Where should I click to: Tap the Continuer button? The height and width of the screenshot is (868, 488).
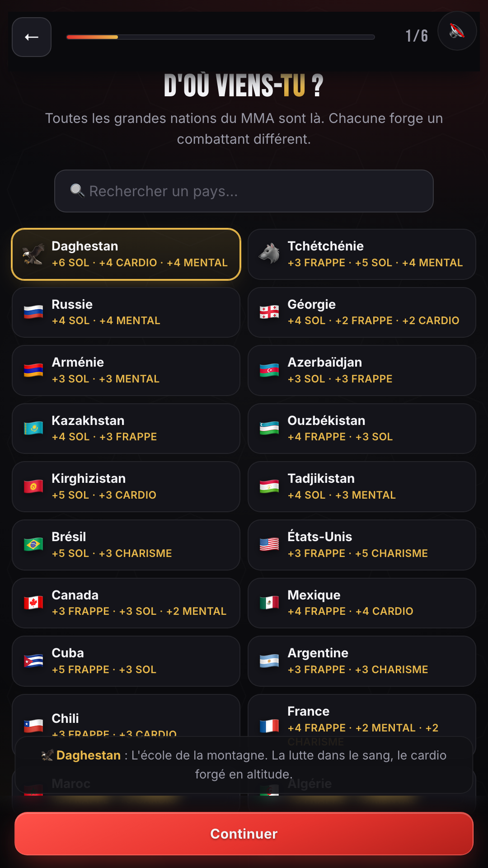click(x=244, y=834)
